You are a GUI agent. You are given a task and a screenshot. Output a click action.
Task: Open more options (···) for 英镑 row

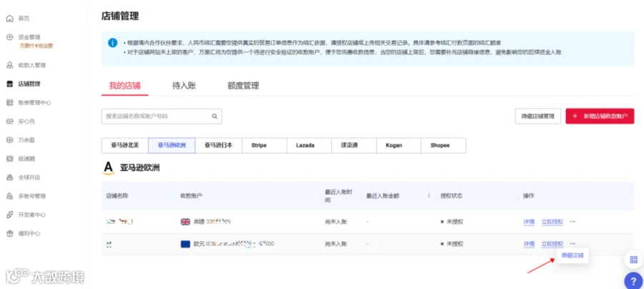pos(572,222)
